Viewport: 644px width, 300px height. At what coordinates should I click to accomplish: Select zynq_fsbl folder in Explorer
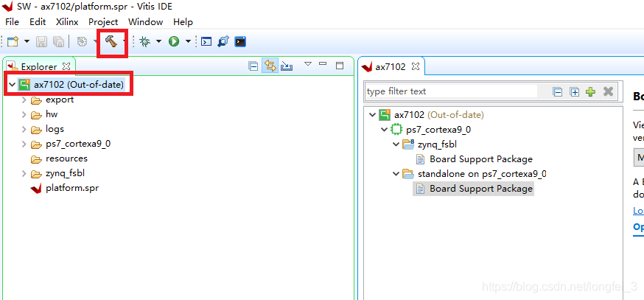(x=66, y=173)
